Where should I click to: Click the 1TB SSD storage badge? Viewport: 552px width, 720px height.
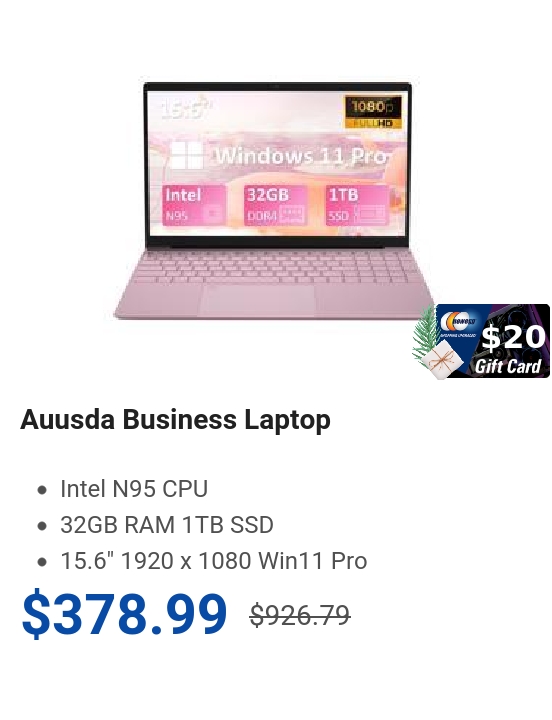(x=357, y=205)
